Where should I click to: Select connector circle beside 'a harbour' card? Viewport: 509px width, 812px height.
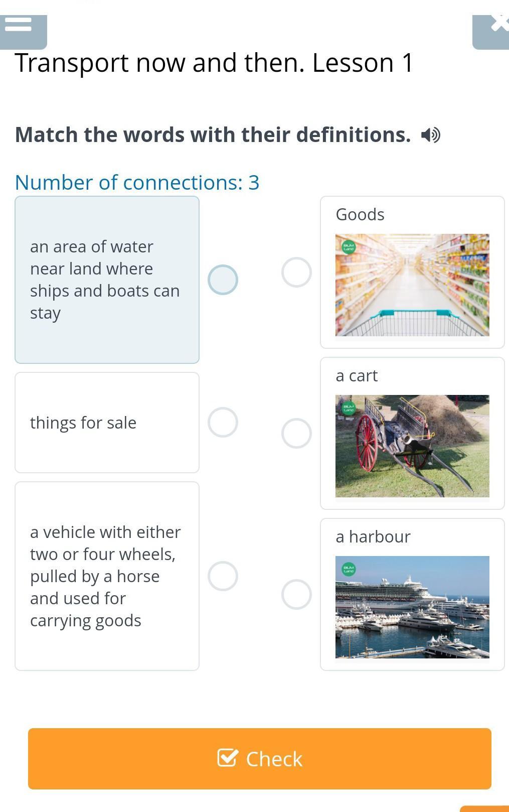pyautogui.click(x=296, y=594)
